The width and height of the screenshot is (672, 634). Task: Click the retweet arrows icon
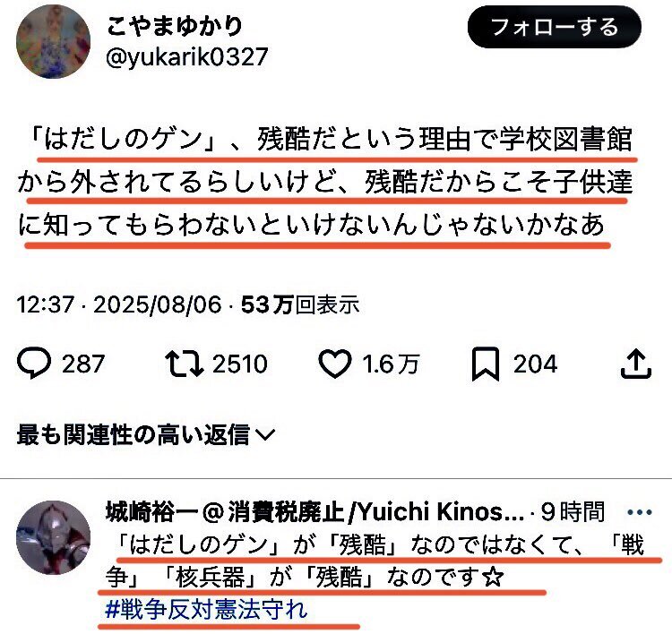pos(185,364)
